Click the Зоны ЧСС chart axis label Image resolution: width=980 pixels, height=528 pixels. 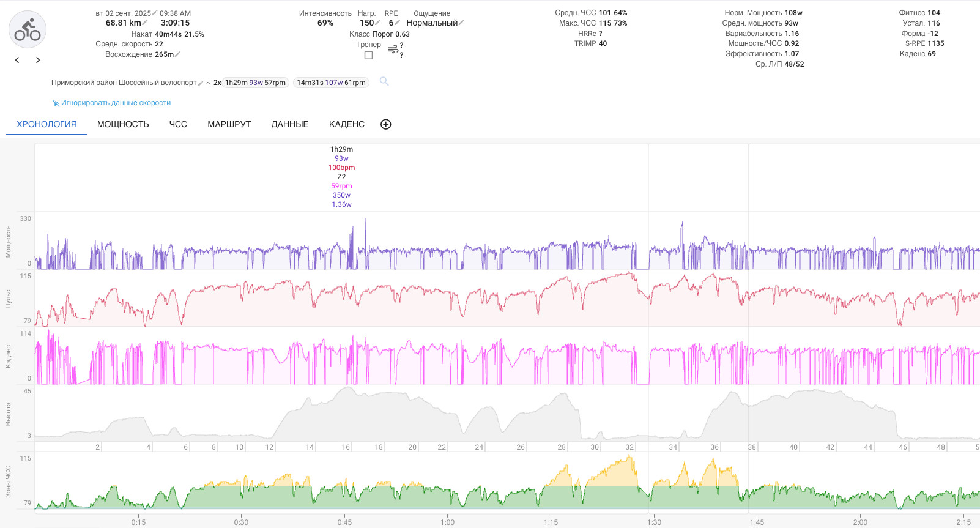[9, 482]
